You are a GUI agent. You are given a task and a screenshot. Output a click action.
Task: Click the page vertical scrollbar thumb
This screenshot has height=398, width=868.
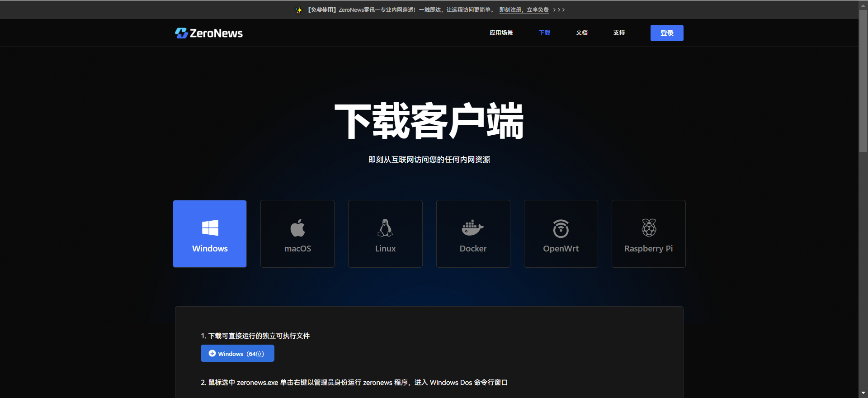863,81
